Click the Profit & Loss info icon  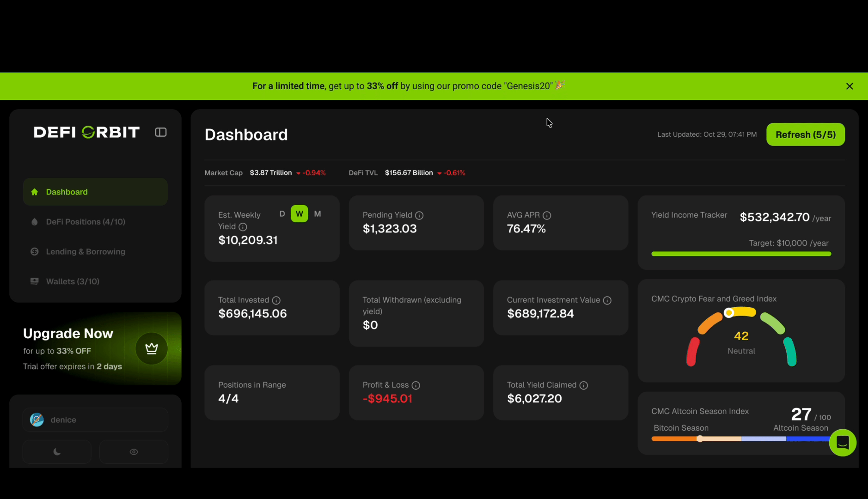416,385
